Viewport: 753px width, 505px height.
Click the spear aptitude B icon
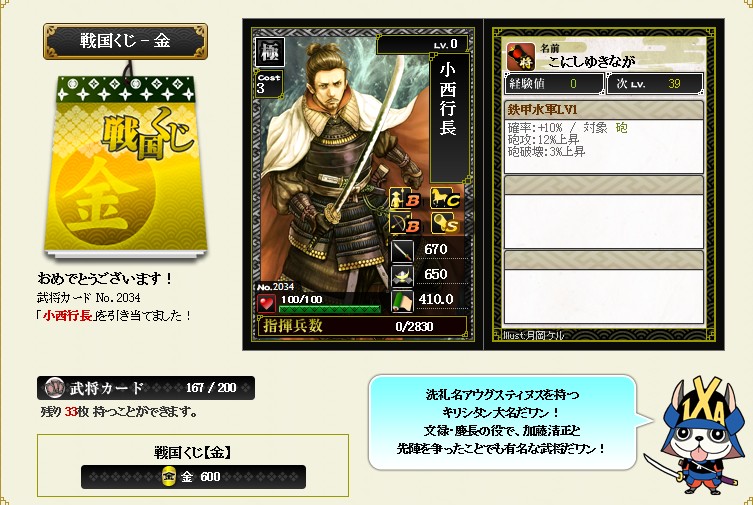(405, 198)
